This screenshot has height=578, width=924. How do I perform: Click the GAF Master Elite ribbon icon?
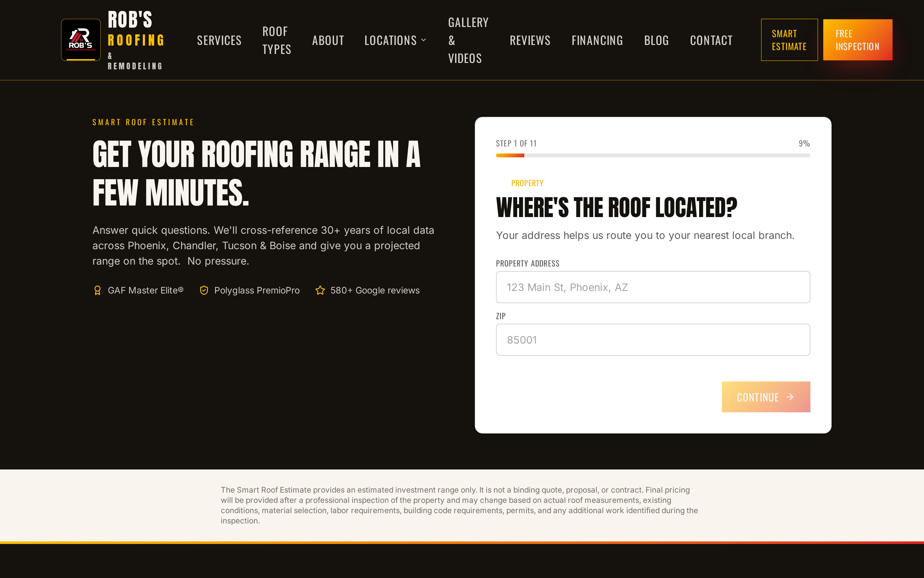97,291
